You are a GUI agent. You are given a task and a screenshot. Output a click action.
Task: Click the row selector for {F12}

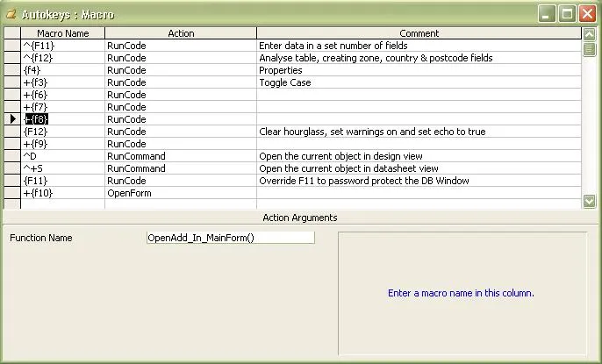[12, 132]
